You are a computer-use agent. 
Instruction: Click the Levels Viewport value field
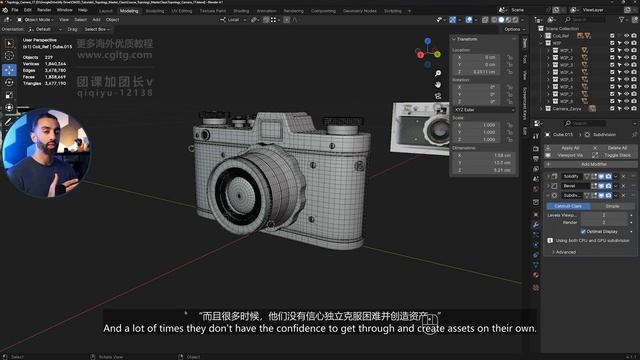point(604,215)
